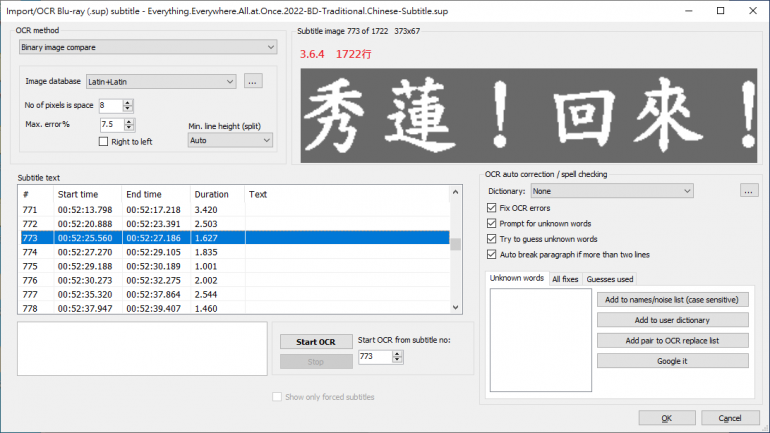Click the No of pixels is space field
The image size is (770, 433).
click(110, 105)
